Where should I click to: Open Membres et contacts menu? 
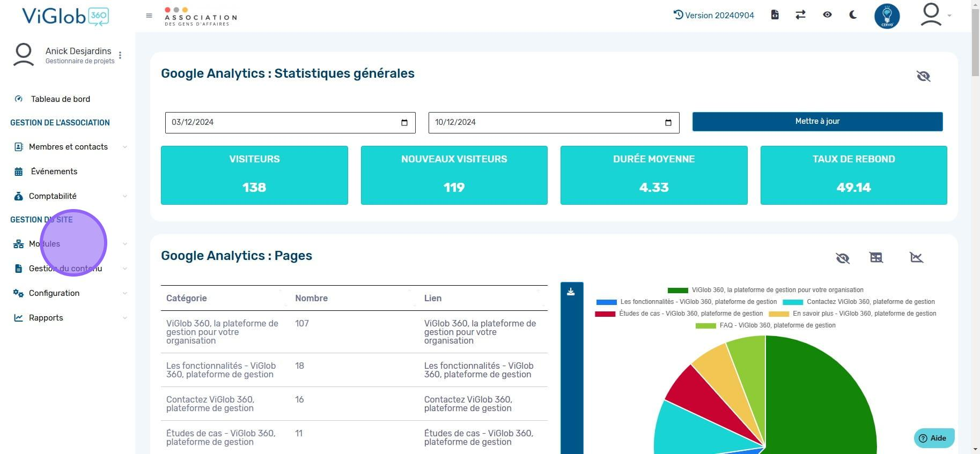(68, 146)
